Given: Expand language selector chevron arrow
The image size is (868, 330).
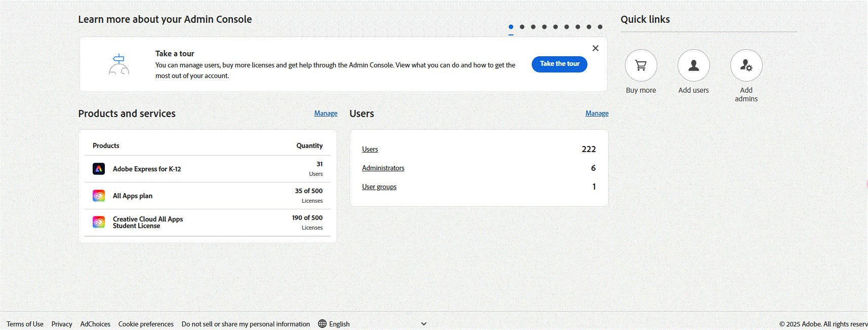Looking at the screenshot, I should click(424, 323).
